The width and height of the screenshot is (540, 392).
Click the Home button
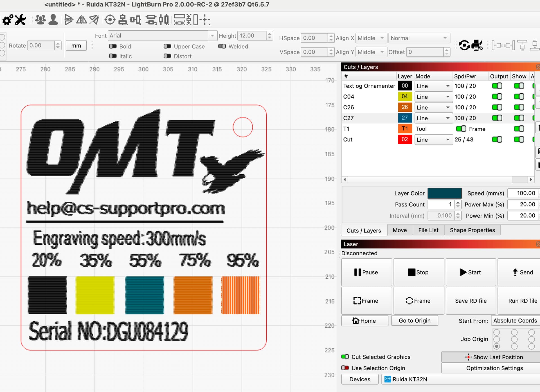pos(365,321)
